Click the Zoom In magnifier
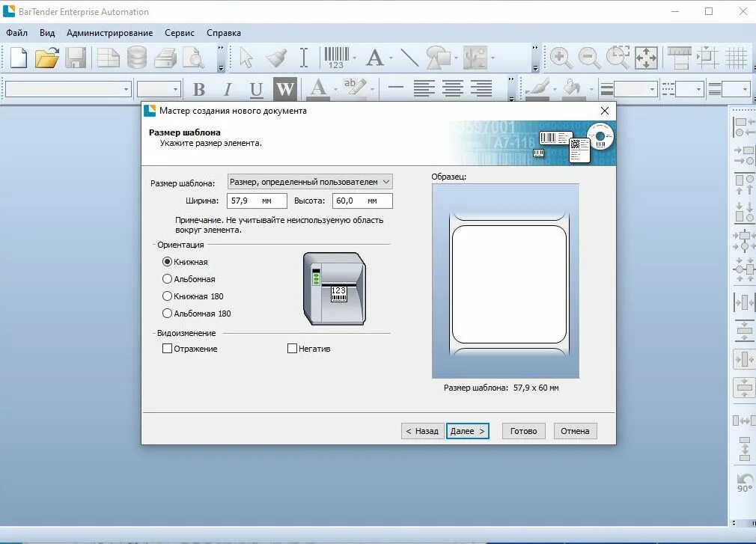This screenshot has height=544, width=756. pyautogui.click(x=561, y=58)
